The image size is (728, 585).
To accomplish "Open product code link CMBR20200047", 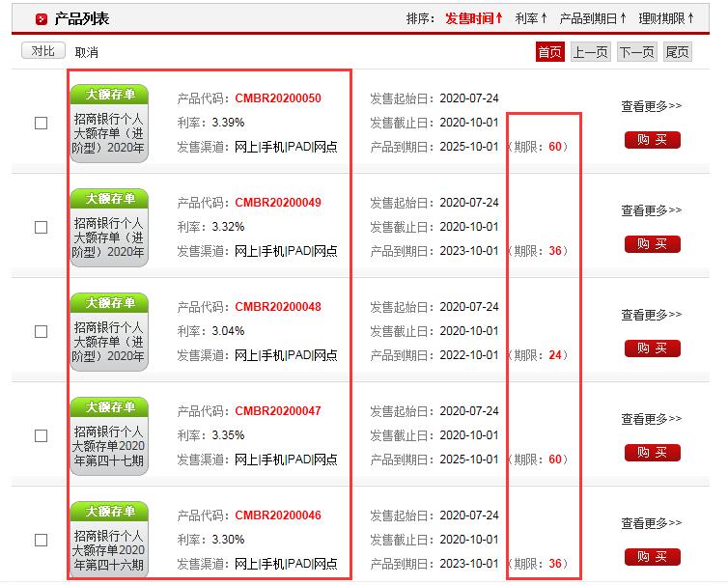I will [x=278, y=411].
